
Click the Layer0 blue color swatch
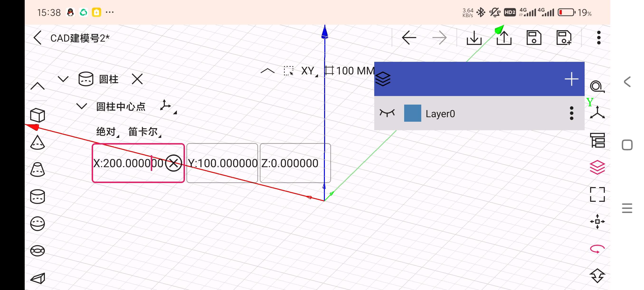[412, 113]
